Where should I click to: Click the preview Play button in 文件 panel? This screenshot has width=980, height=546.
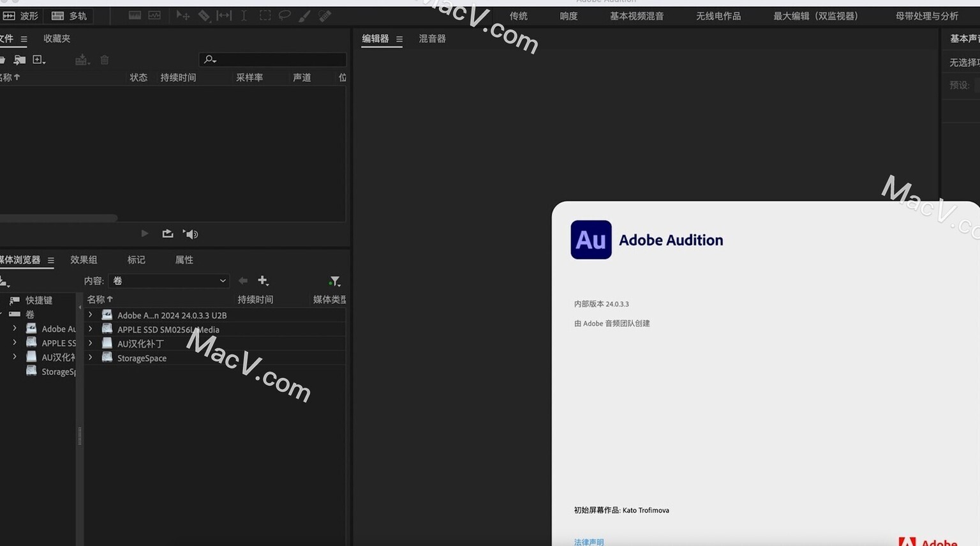tap(145, 234)
